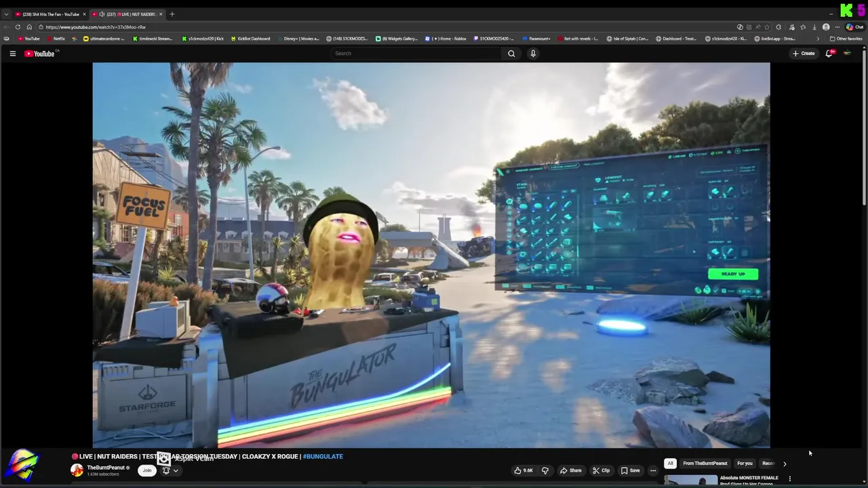Click the bookmark star icon in toolbar

tap(767, 27)
